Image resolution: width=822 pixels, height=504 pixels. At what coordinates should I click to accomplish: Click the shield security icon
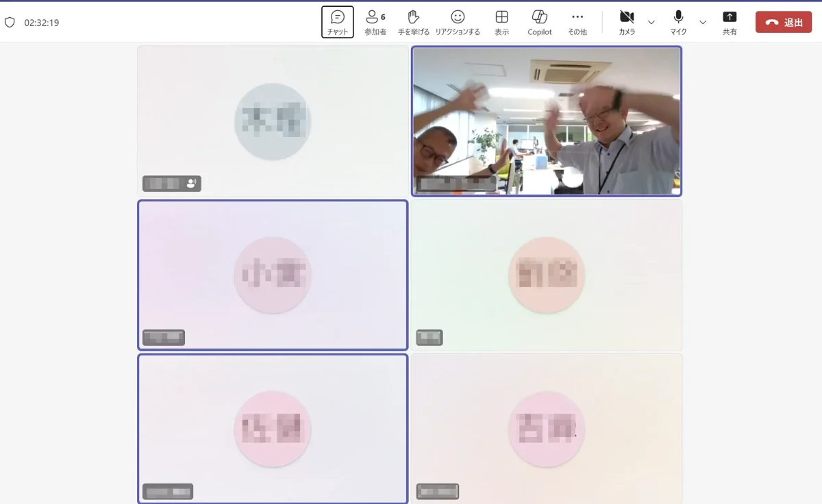(10, 23)
